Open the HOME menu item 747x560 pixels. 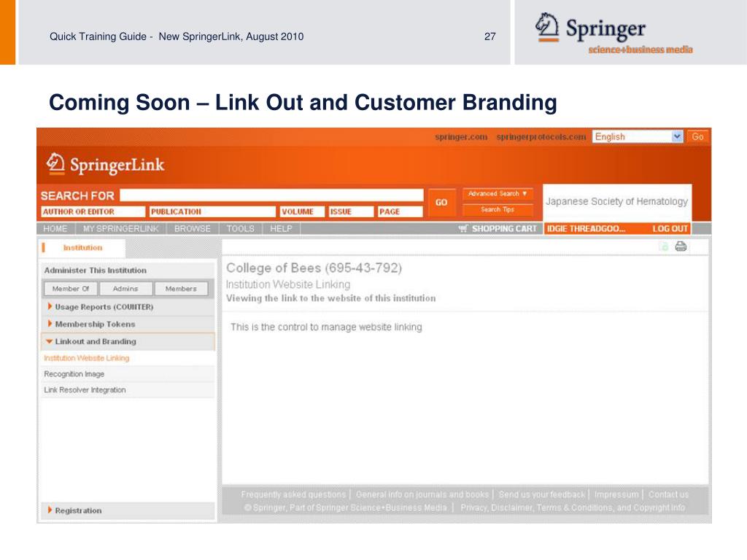point(55,228)
